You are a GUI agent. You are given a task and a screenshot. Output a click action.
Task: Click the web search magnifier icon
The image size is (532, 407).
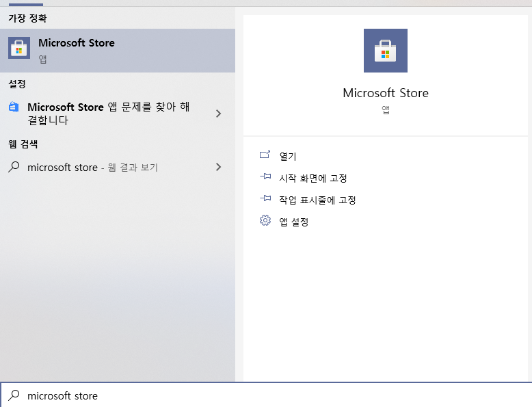(14, 167)
